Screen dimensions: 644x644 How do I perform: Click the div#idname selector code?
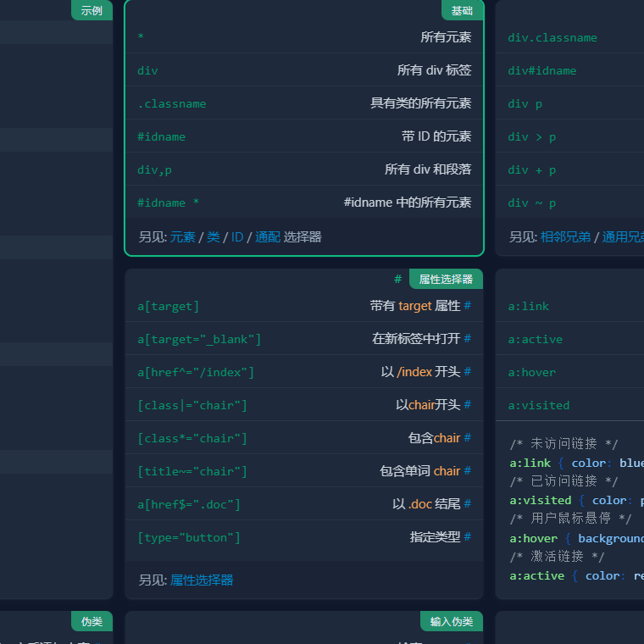point(542,71)
